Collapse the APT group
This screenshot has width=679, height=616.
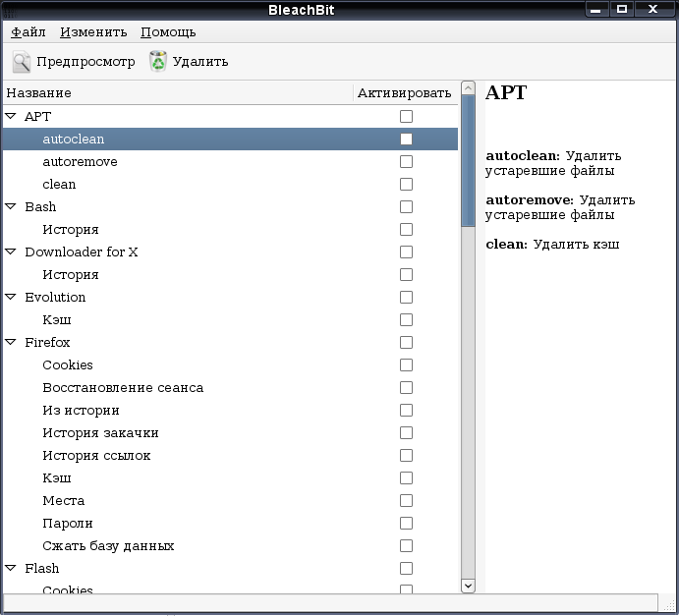[11, 116]
